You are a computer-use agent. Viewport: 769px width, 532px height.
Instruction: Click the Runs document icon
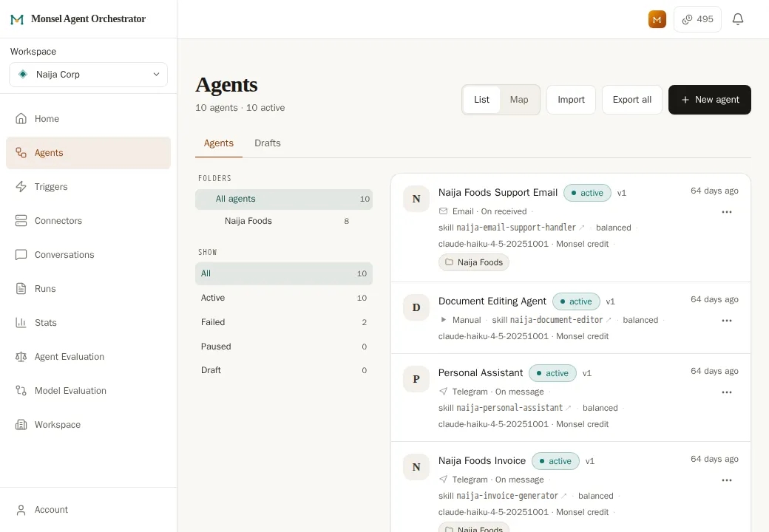[x=21, y=288]
